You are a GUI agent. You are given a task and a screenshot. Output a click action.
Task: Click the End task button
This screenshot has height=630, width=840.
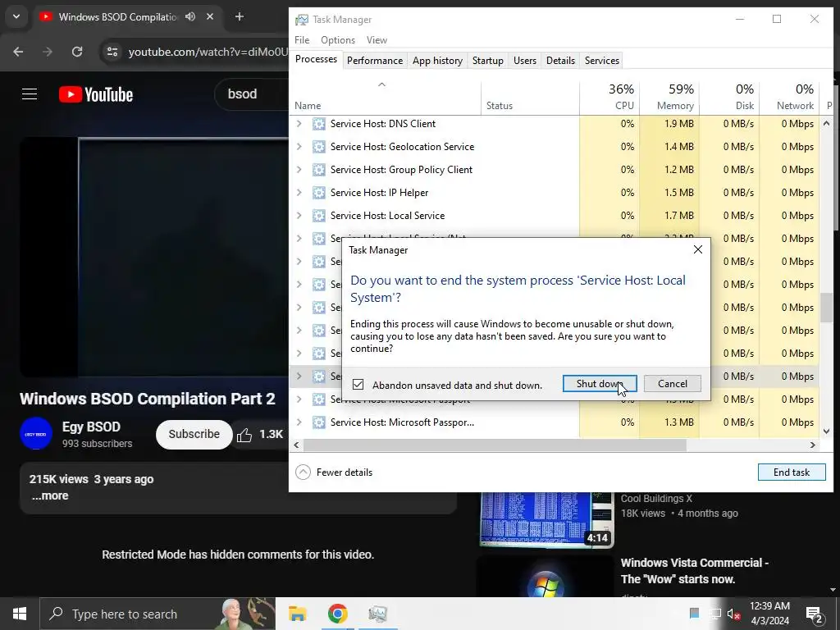click(792, 472)
